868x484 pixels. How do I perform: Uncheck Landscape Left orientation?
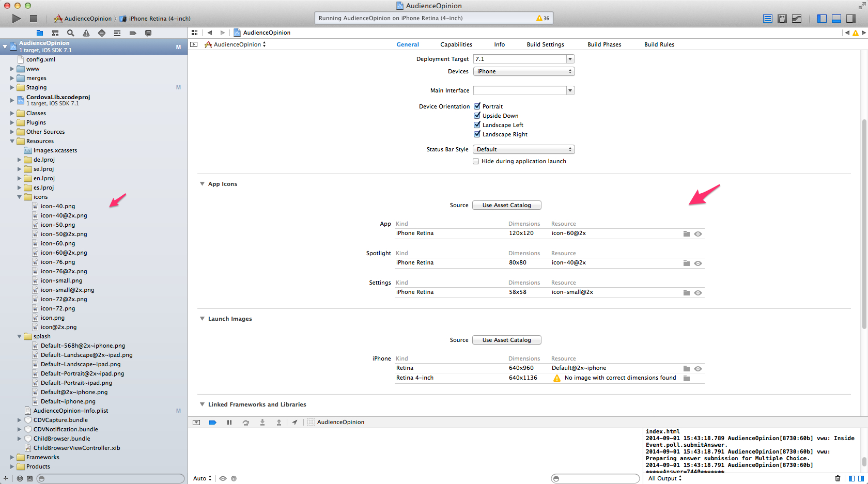point(477,124)
